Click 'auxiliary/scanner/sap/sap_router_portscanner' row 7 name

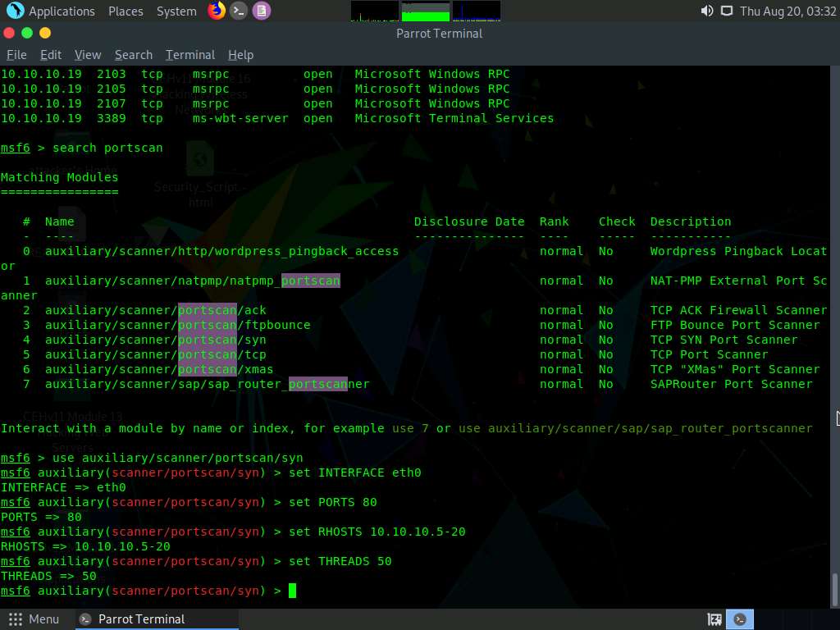(x=208, y=385)
